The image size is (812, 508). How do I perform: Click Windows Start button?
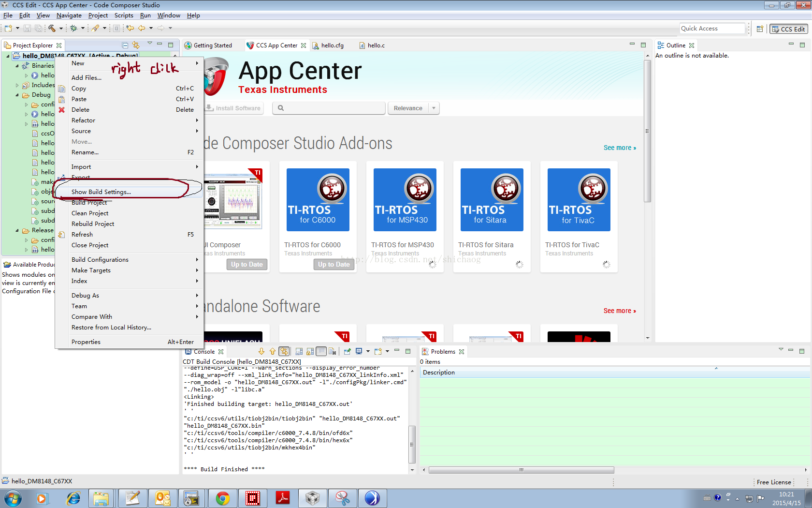point(13,498)
